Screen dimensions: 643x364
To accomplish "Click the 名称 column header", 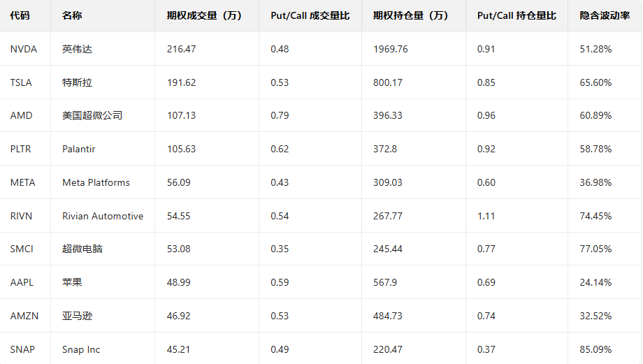I will point(72,15).
